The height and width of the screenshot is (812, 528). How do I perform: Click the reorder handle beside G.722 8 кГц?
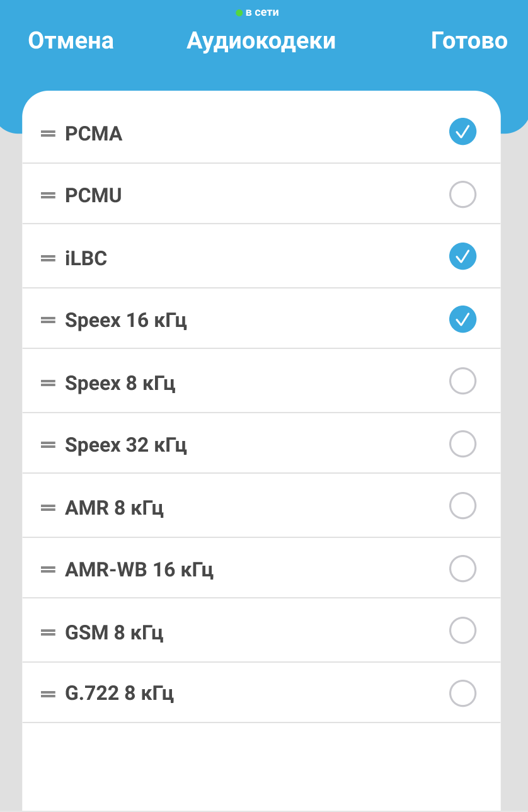coord(48,694)
